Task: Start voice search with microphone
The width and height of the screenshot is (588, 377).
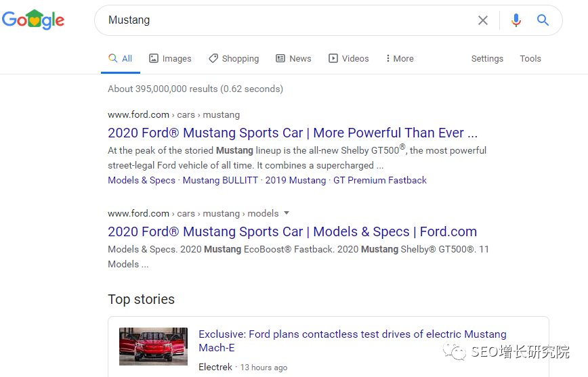Action: point(516,20)
